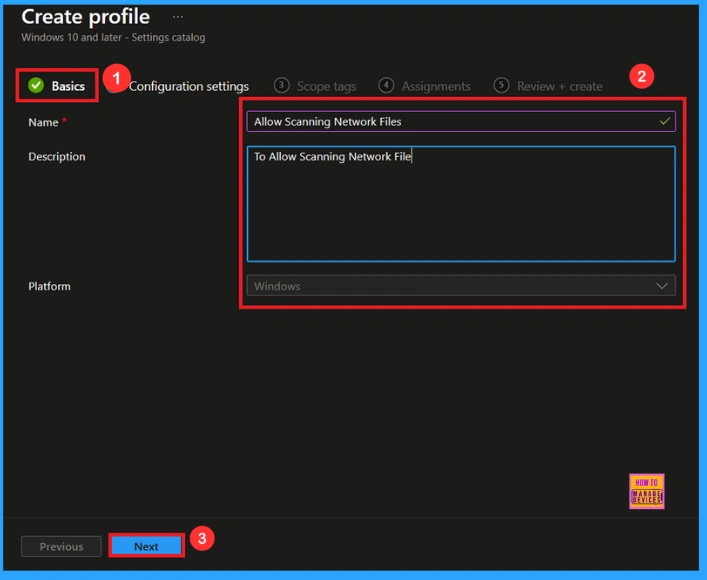The height and width of the screenshot is (580, 707).
Task: Click the How To Manage Devices logo
Action: (x=647, y=491)
